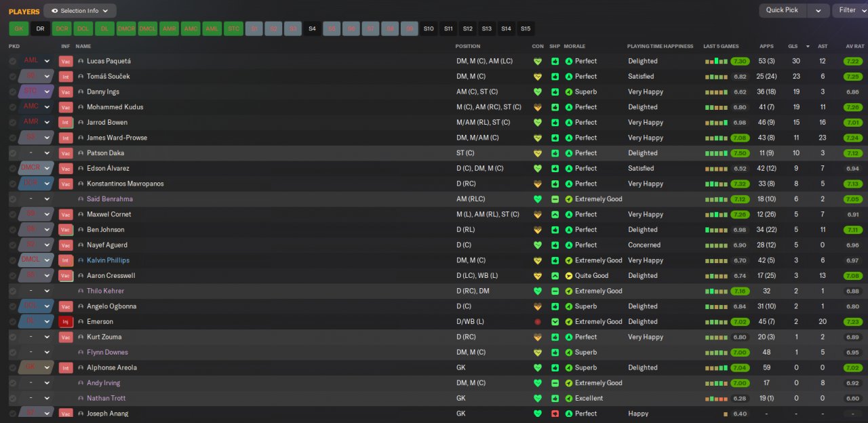Click Lucas Paquetá's last 5 games form bars
Viewport: 868px width, 423px height.
pyautogui.click(x=716, y=61)
